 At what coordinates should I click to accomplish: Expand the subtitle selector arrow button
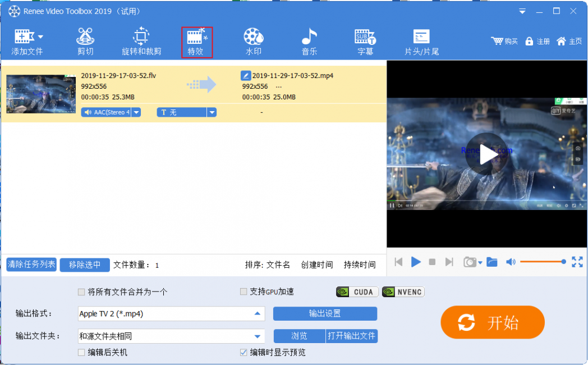click(x=212, y=112)
